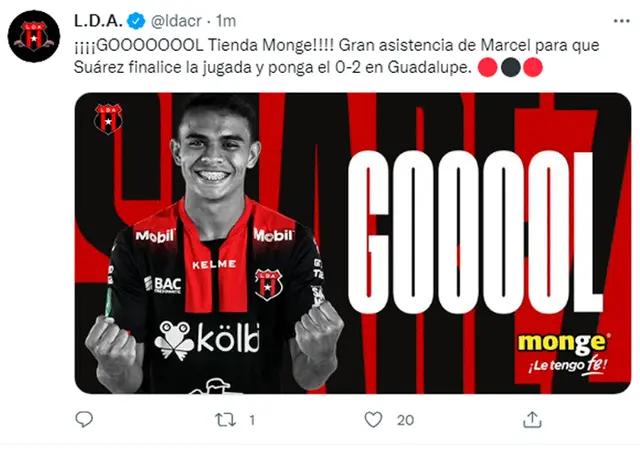Open the L.D.A. profile avatar

pyautogui.click(x=34, y=36)
